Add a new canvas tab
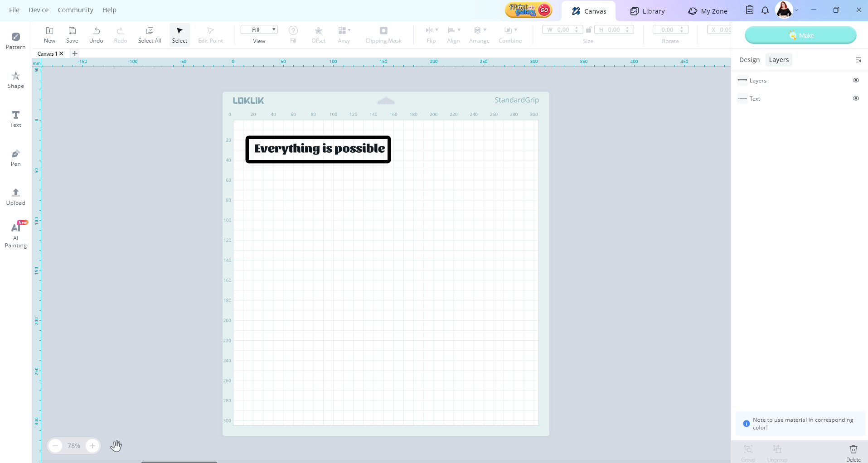The width and height of the screenshot is (868, 463). point(75,53)
